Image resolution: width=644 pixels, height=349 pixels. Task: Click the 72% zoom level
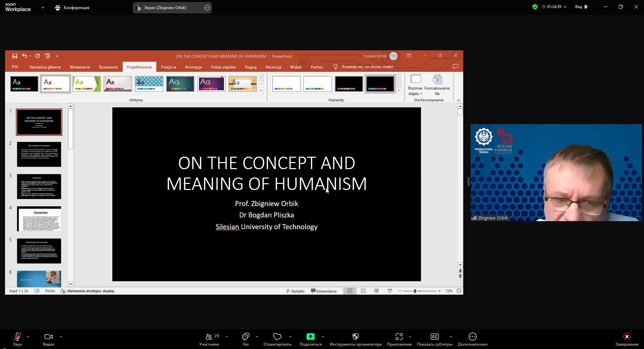(x=449, y=291)
